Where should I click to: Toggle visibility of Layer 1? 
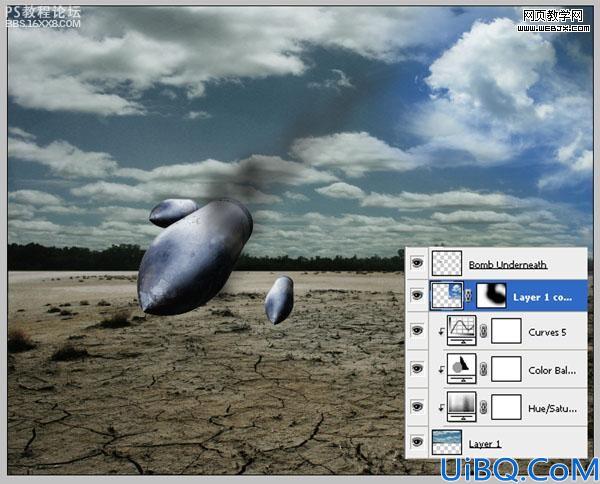pos(417,442)
